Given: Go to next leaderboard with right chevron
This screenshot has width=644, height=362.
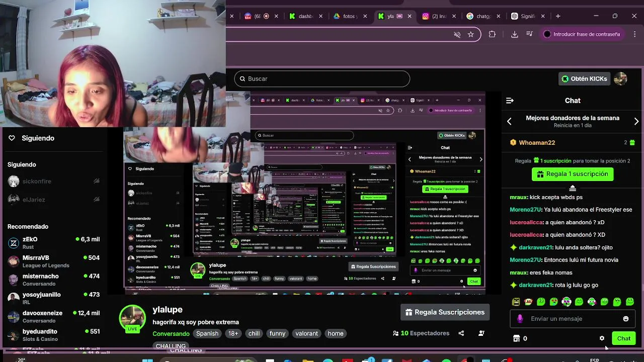Looking at the screenshot, I should (x=636, y=121).
